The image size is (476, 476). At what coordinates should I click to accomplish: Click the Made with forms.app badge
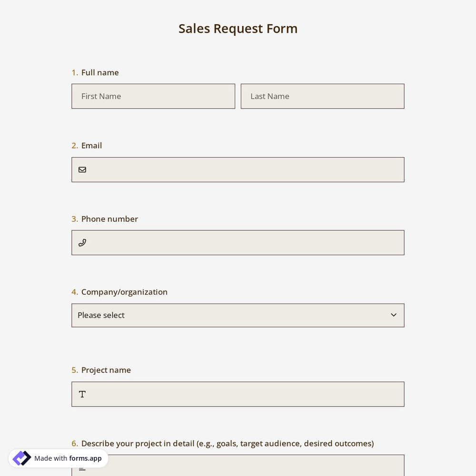(58, 458)
